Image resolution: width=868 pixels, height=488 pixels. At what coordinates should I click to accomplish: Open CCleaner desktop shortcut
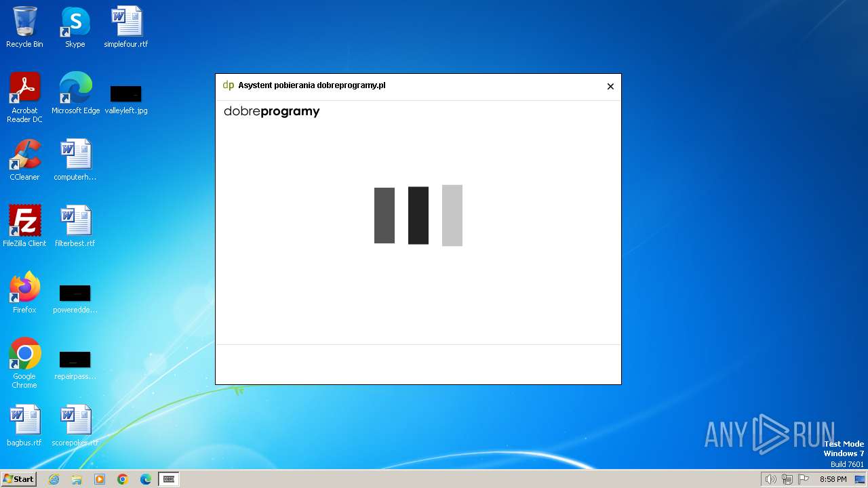(24, 160)
